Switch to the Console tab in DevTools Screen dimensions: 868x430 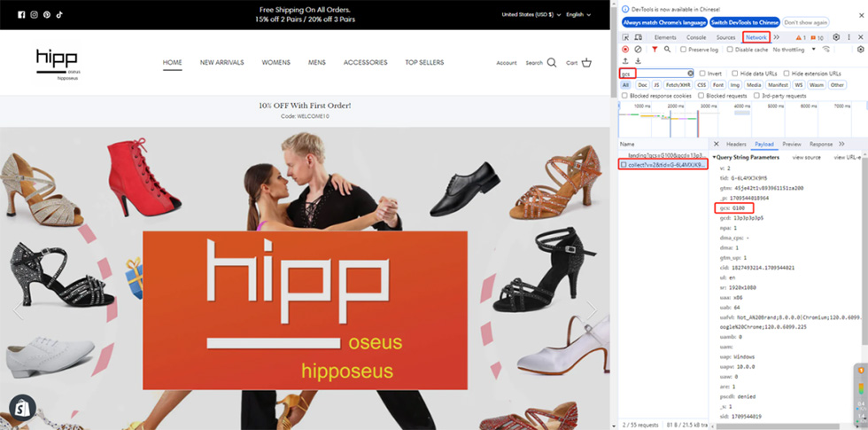point(696,37)
